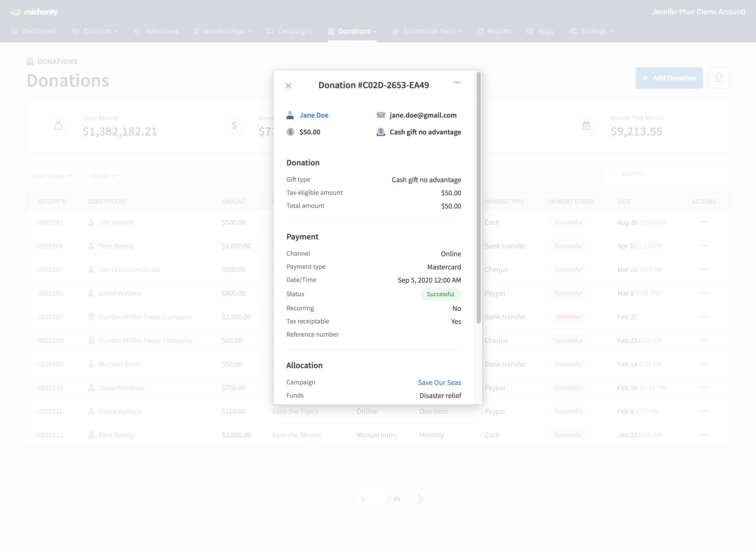Click the modal vertical scrollbar
The width and height of the screenshot is (756, 552).
click(x=479, y=198)
